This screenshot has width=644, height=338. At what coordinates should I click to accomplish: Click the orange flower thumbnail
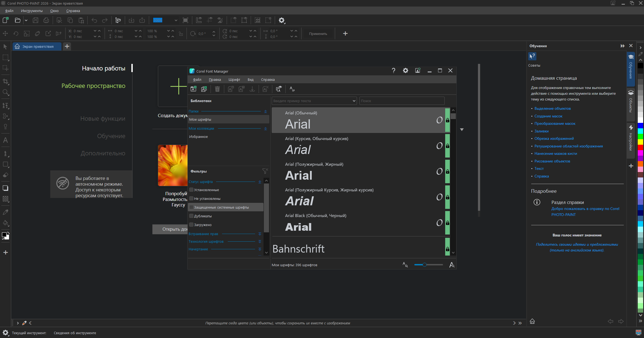(173, 165)
